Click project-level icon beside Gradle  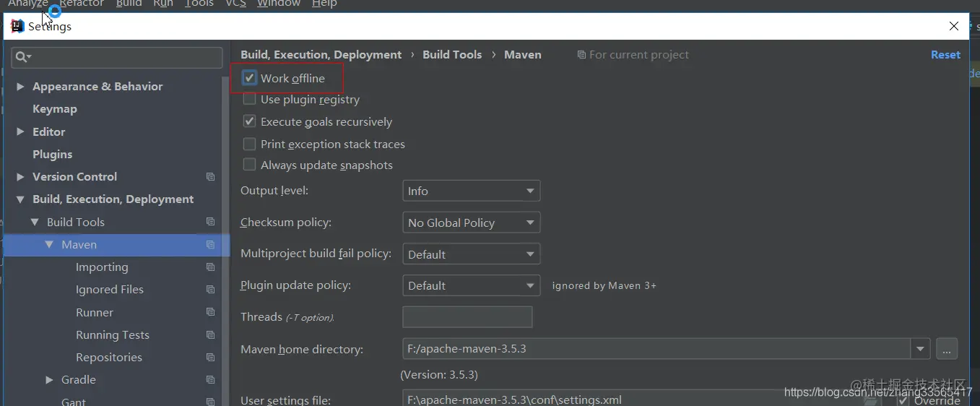point(210,380)
